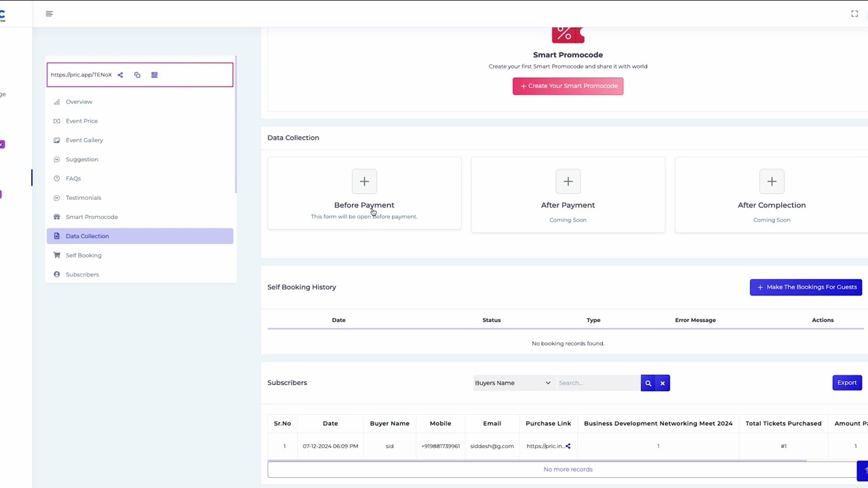868x488 pixels.
Task: Click the Overview chart icon
Action: pyautogui.click(x=56, y=102)
